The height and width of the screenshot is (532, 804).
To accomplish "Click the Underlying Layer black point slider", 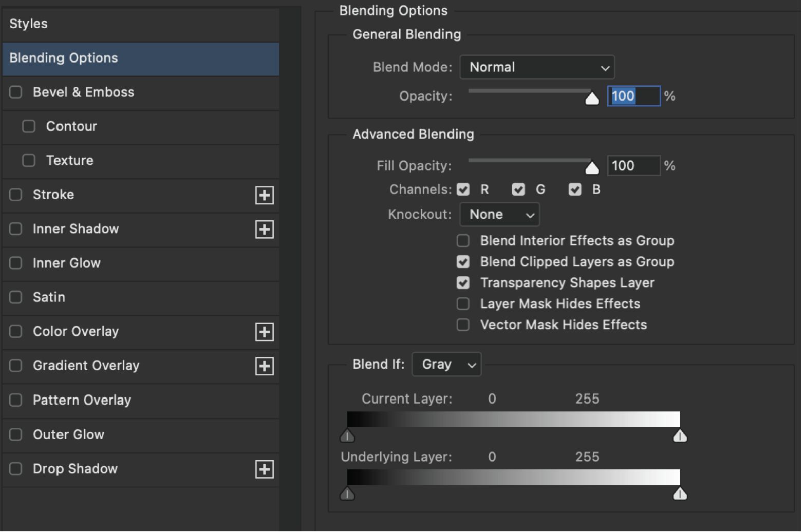I will [347, 494].
